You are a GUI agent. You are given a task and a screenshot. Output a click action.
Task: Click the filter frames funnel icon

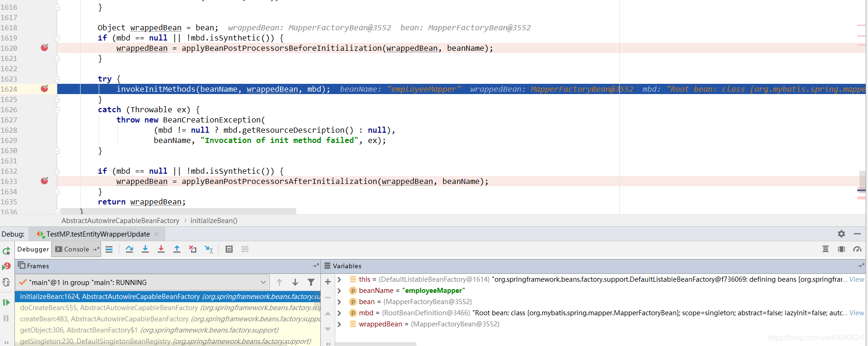[x=311, y=282]
